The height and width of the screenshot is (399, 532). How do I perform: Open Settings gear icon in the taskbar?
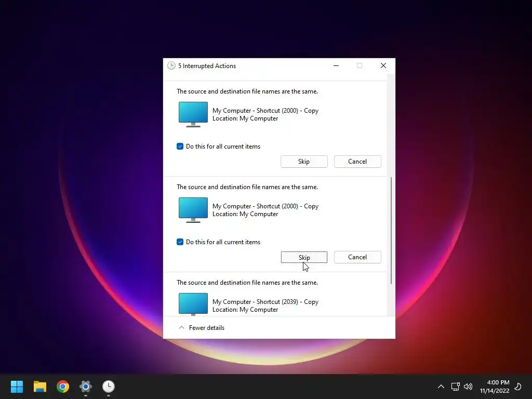(86, 387)
